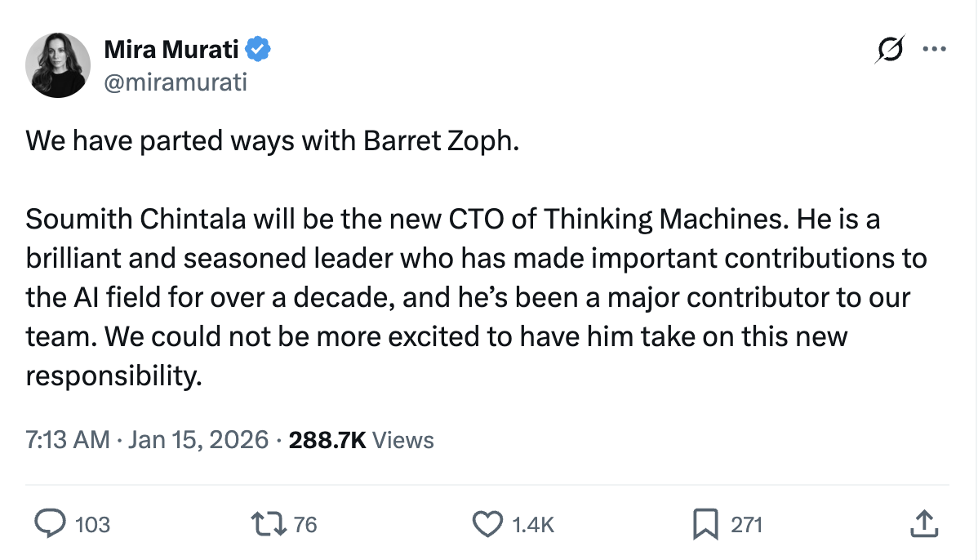Click the Grok slashed-circle icon

(x=889, y=51)
